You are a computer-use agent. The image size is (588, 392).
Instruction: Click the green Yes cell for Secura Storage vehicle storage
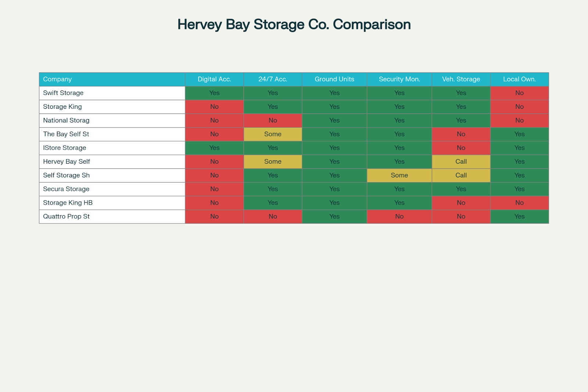click(461, 189)
